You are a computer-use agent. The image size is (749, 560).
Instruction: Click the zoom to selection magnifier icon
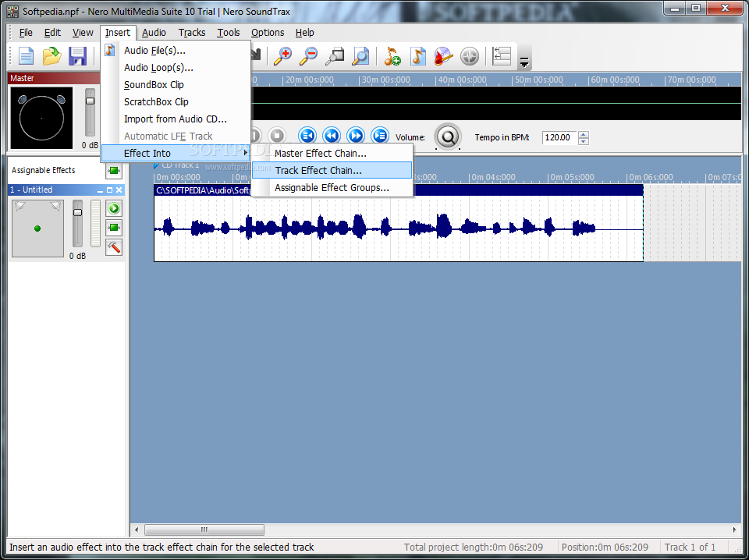(335, 56)
